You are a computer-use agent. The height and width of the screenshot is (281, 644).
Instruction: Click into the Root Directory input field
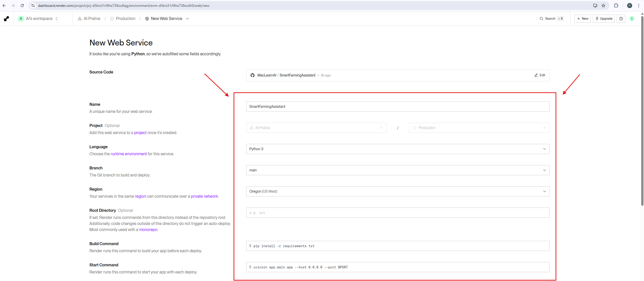(x=398, y=213)
